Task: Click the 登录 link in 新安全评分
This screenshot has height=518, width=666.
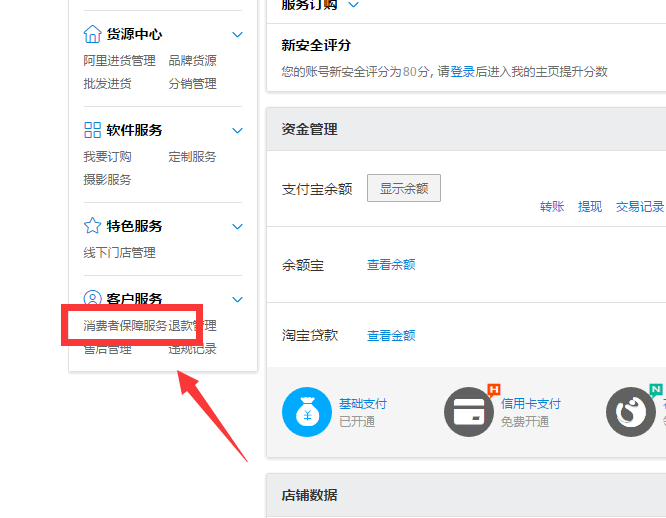Action: tap(462, 71)
